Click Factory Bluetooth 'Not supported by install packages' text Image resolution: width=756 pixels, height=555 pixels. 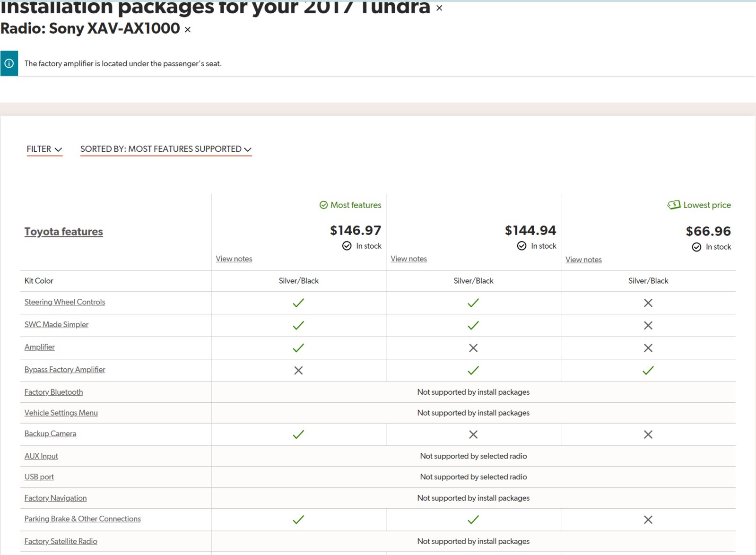pos(473,392)
